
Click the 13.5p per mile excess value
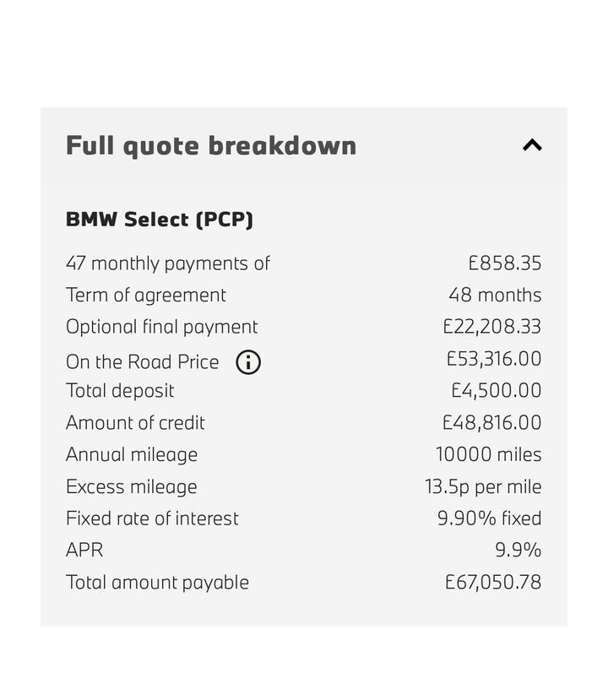pyautogui.click(x=483, y=486)
